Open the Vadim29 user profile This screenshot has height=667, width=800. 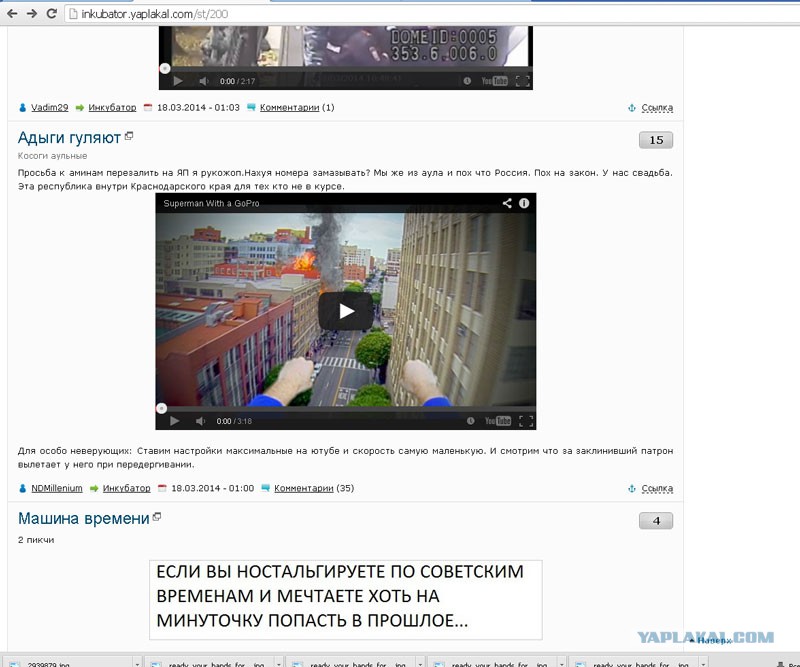[x=49, y=107]
